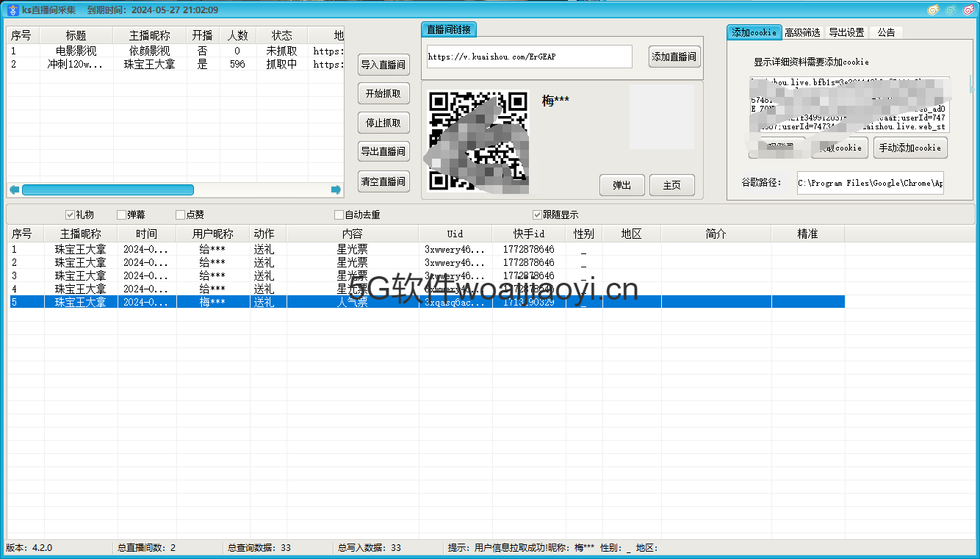The image size is (980, 559).
Task: Click the 添加直播间 button
Action: pos(674,57)
